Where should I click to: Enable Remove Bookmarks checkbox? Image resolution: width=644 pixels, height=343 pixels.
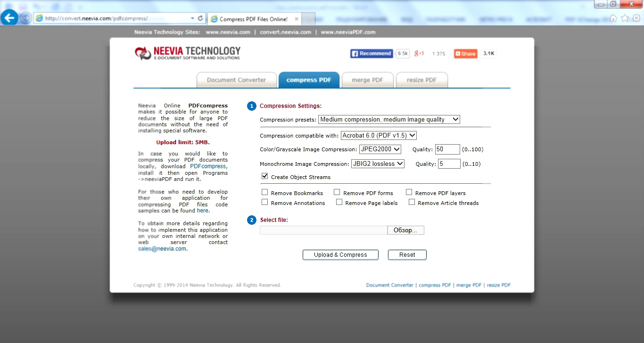(x=265, y=192)
